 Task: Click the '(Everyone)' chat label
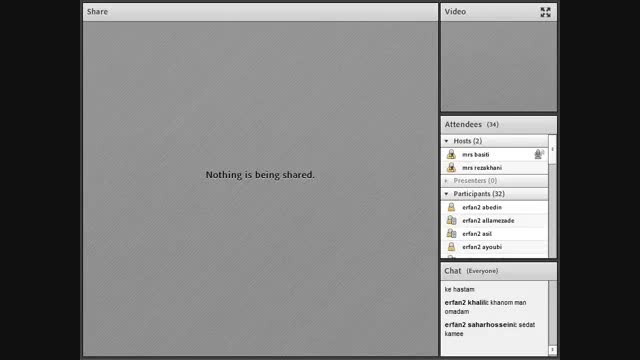(482, 271)
